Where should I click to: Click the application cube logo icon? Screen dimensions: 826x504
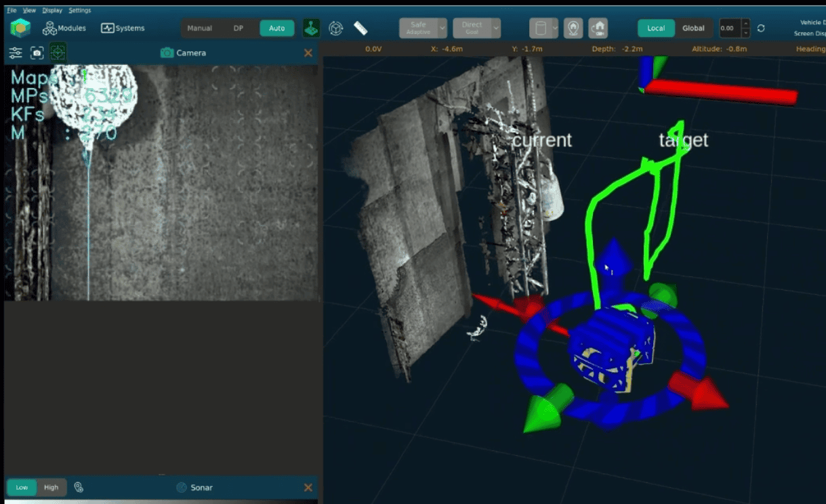20,28
